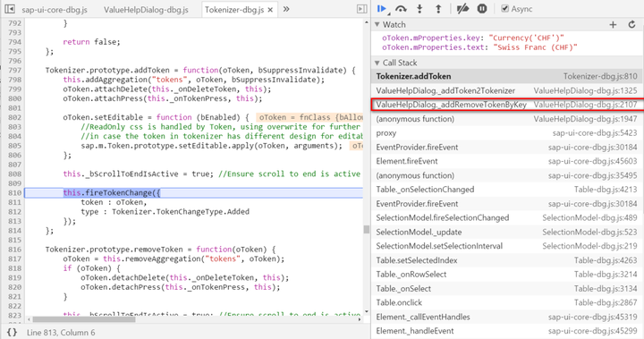Viewport: 644px width, 339px height.
Task: Add a new watch expression
Action: pos(613,25)
